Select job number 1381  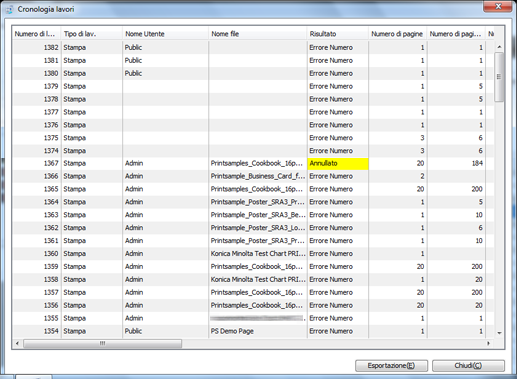coord(51,61)
